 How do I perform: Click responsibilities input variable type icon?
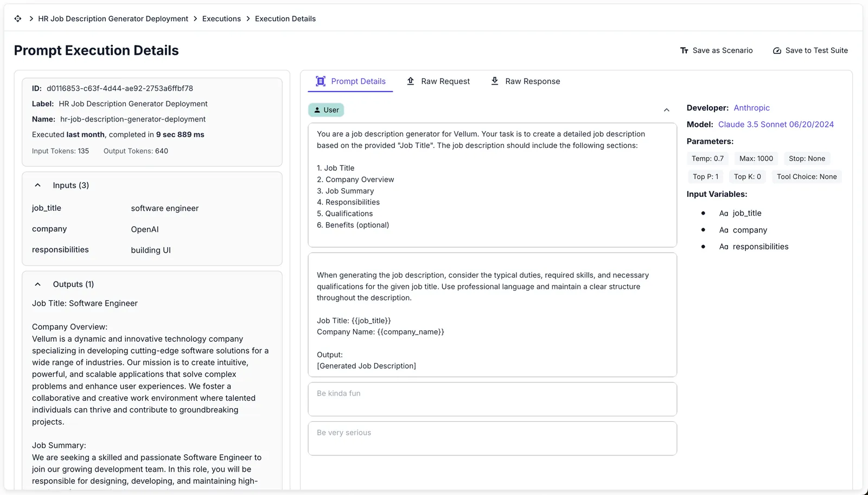click(x=724, y=247)
